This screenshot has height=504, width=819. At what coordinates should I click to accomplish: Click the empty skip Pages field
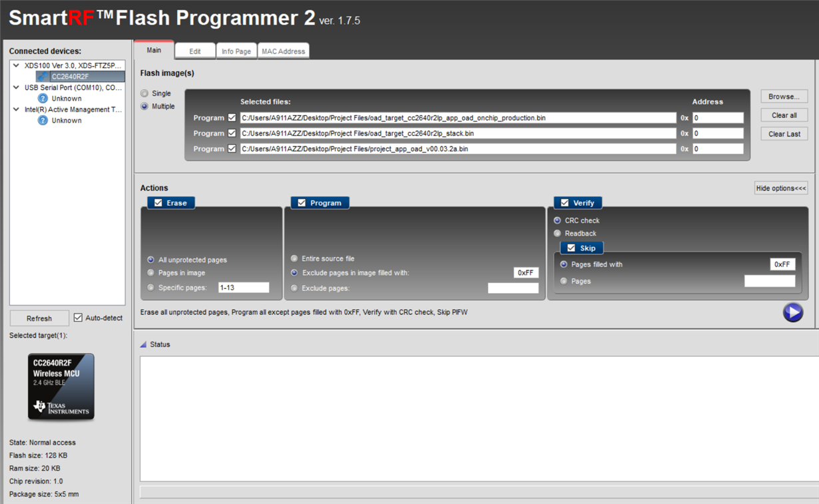pos(770,282)
